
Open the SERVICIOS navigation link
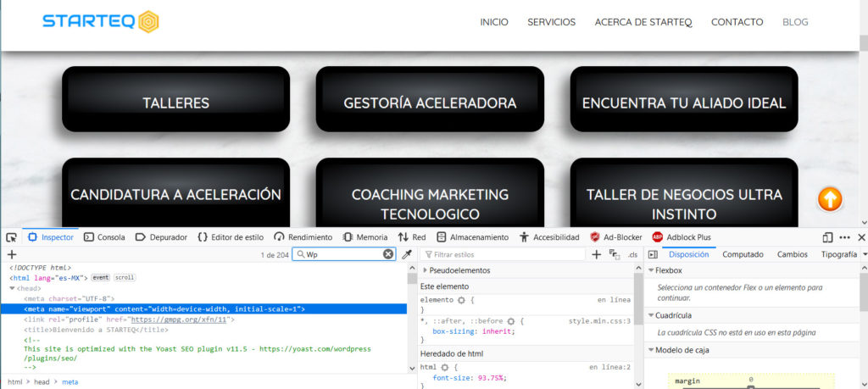(x=551, y=22)
